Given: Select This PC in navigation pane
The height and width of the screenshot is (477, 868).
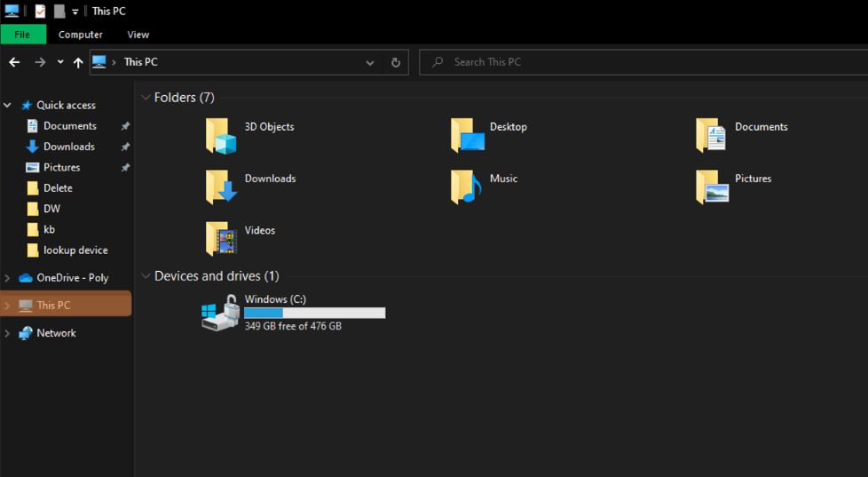Looking at the screenshot, I should point(66,306).
